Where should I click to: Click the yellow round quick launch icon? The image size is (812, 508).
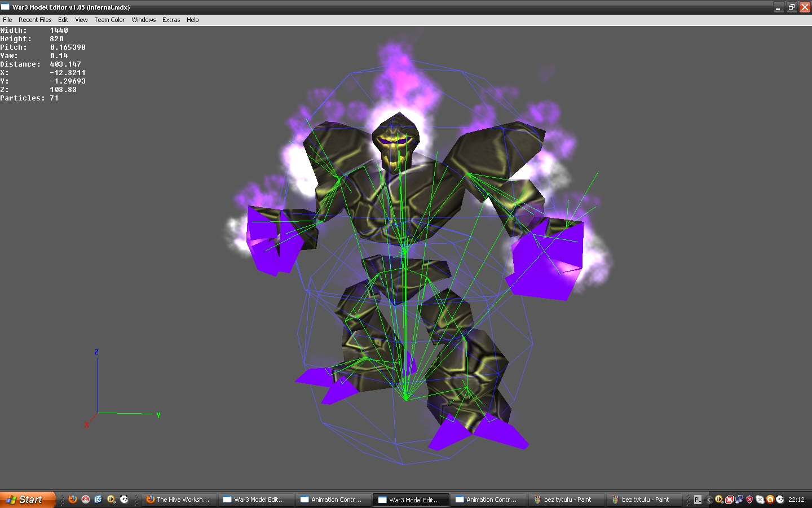pos(111,500)
